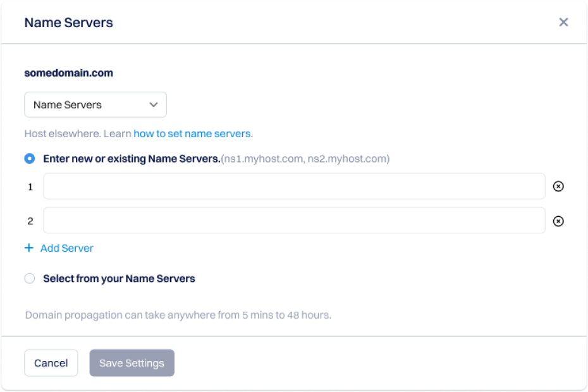Click the chevron arrow in Name Servers dropdown
Image resolution: width=588 pixels, height=392 pixels.
tap(153, 105)
